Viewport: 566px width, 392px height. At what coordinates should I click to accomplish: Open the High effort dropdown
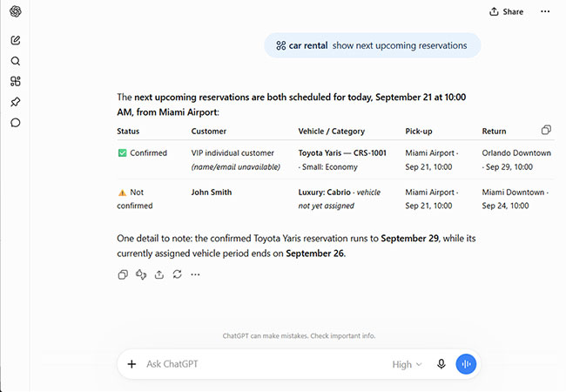point(407,365)
